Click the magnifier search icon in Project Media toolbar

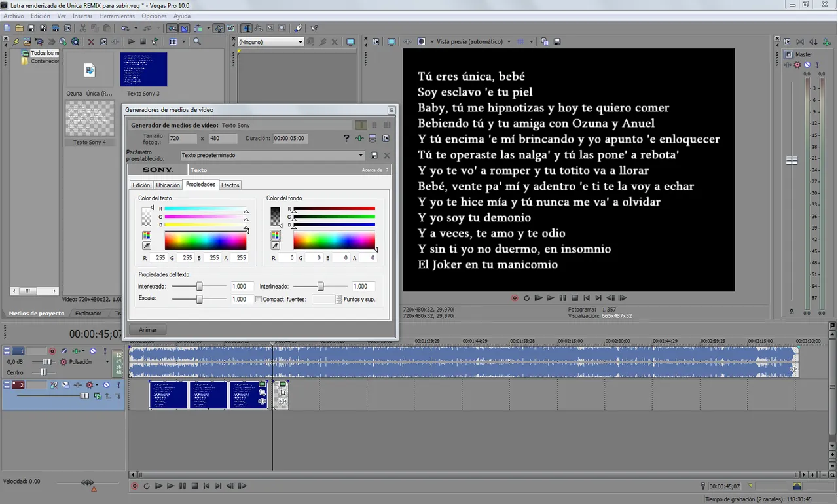pos(197,42)
